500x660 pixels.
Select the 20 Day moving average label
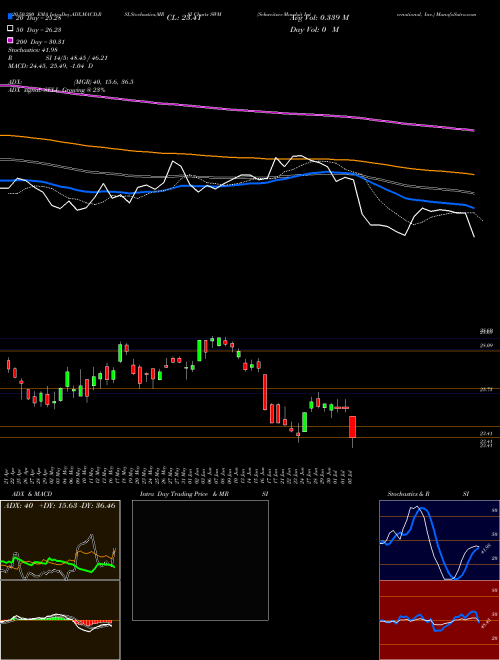point(38,18)
